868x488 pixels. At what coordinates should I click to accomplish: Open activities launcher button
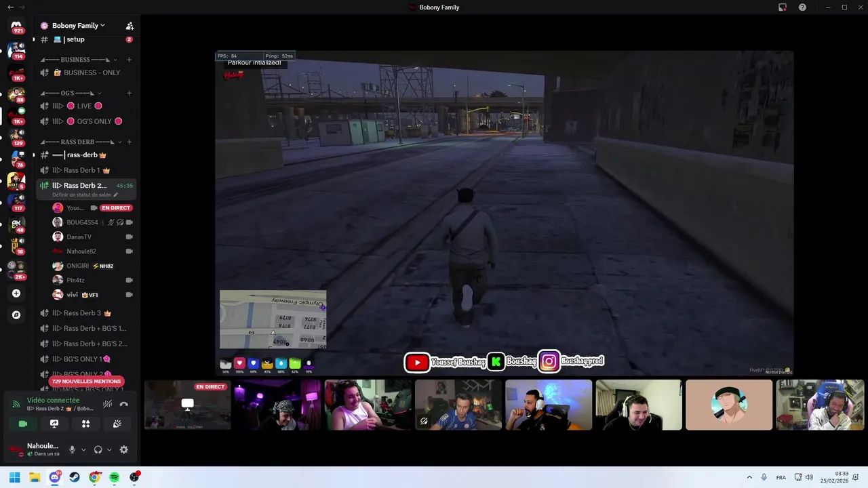click(85, 424)
